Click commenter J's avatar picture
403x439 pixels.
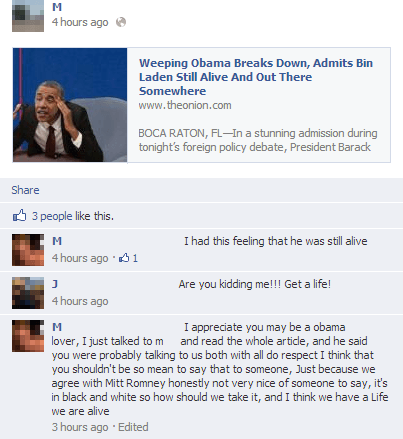tap(28, 293)
